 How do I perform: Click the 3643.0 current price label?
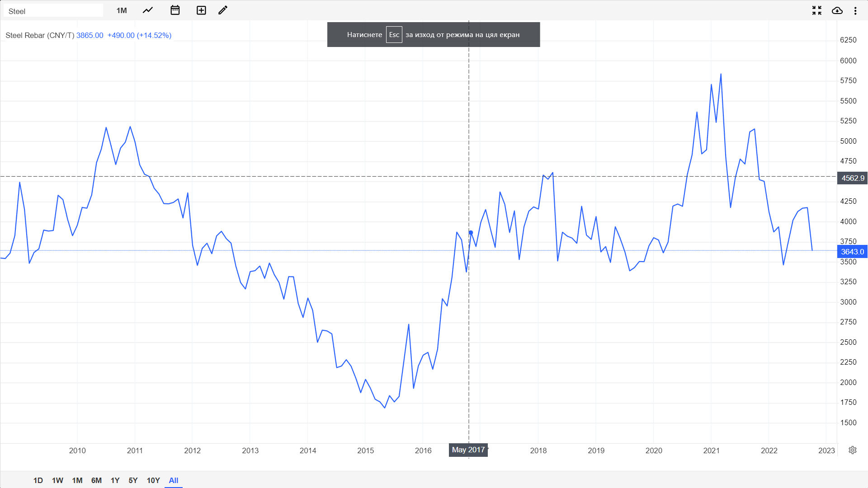click(x=852, y=252)
